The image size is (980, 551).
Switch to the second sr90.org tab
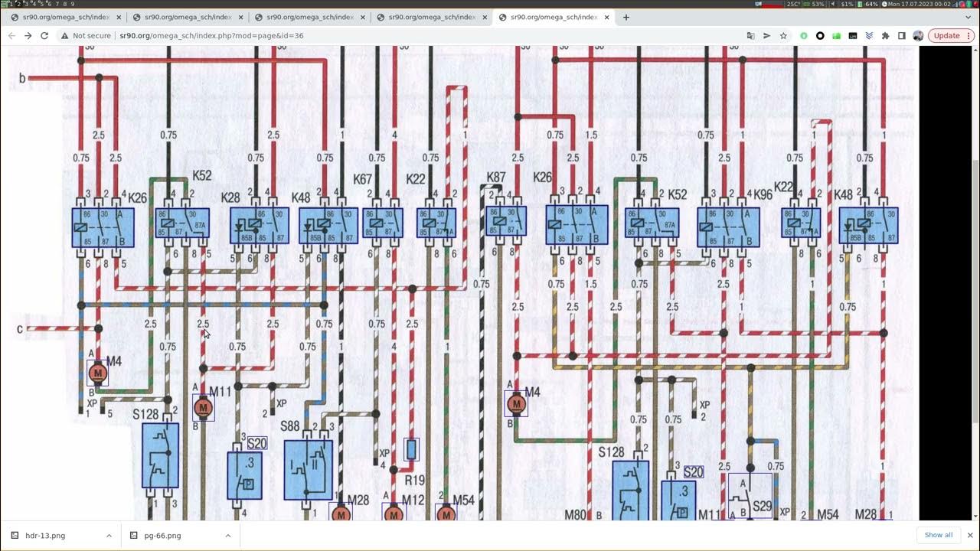(187, 17)
